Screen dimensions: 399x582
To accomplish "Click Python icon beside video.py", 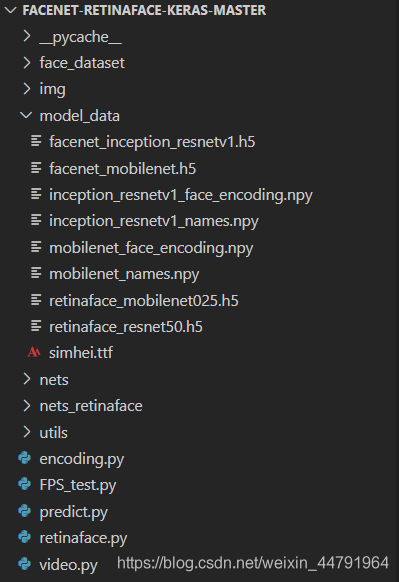I will tap(25, 564).
